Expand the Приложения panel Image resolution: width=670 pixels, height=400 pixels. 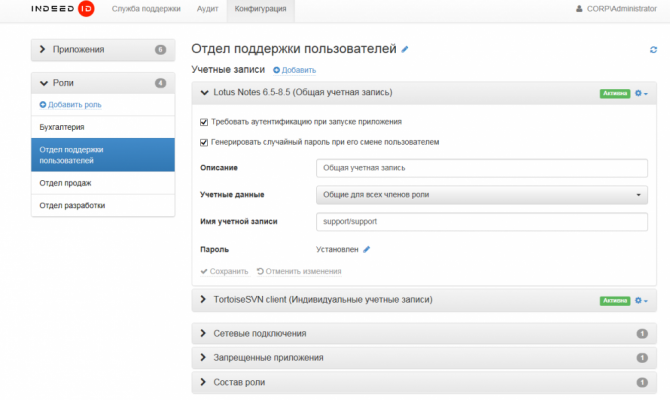[103, 50]
